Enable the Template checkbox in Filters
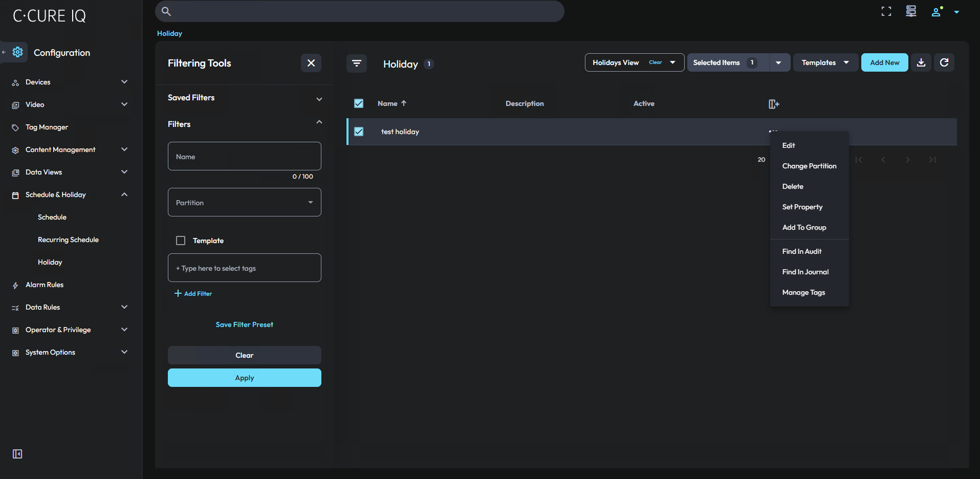Viewport: 980px width, 479px height. pyautogui.click(x=180, y=240)
